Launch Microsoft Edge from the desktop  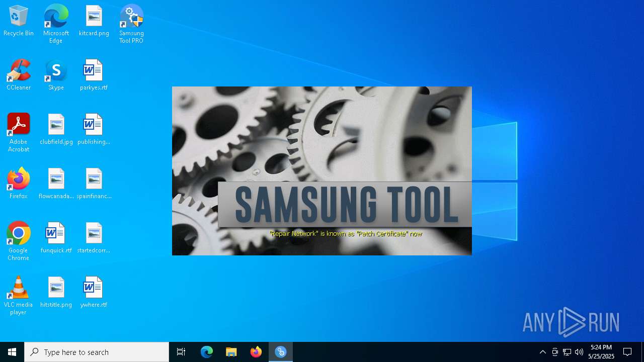(56, 24)
